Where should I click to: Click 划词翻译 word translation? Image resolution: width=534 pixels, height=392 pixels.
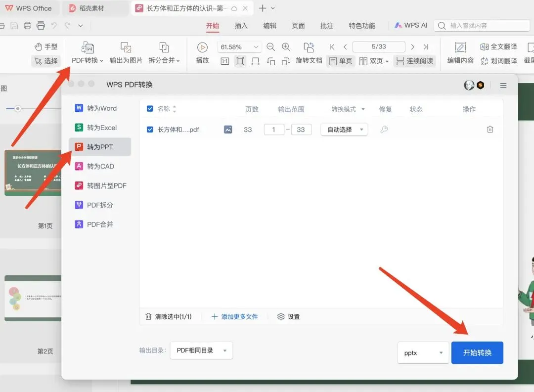tap(498, 61)
